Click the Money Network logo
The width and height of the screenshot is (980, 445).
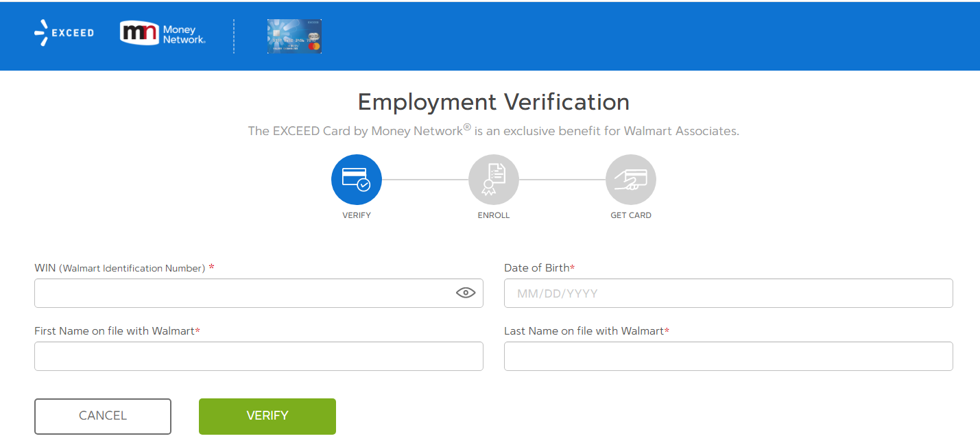pos(163,34)
